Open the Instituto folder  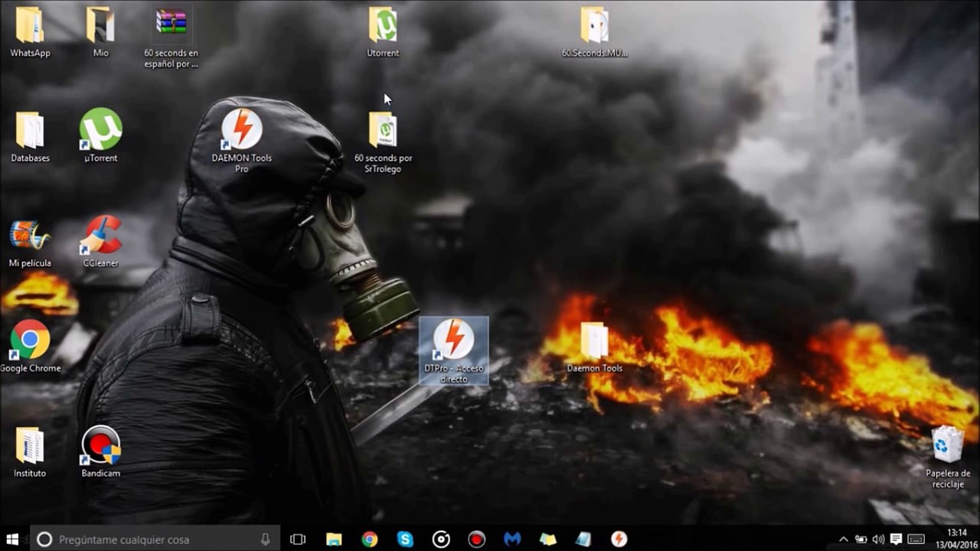coord(30,452)
